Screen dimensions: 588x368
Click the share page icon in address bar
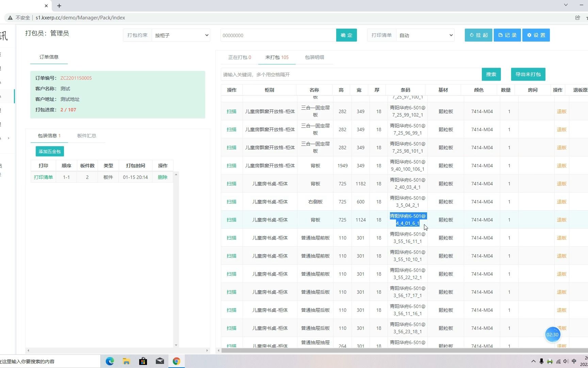577,18
